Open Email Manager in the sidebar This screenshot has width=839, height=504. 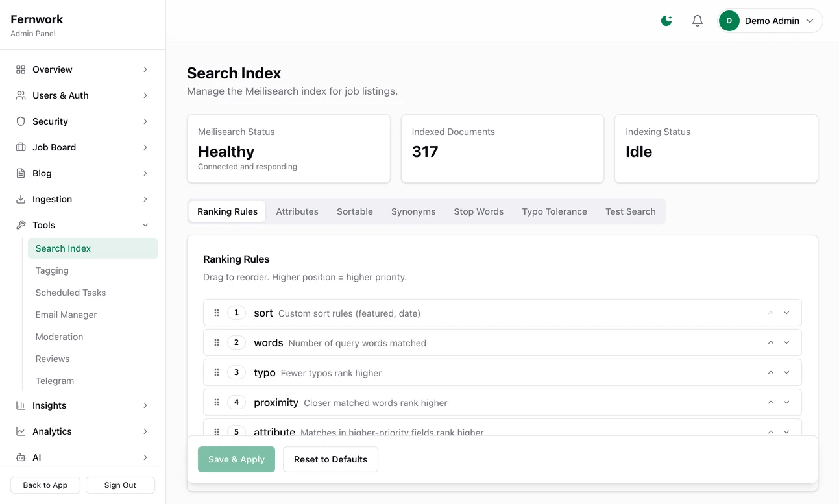pyautogui.click(x=93, y=315)
